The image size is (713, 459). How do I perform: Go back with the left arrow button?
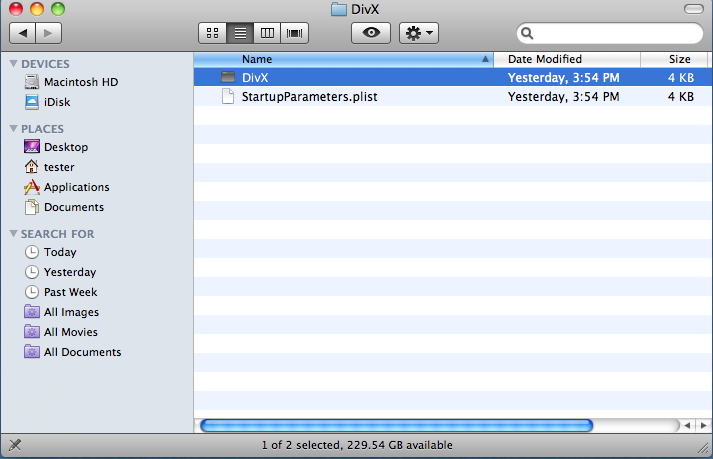[22, 33]
